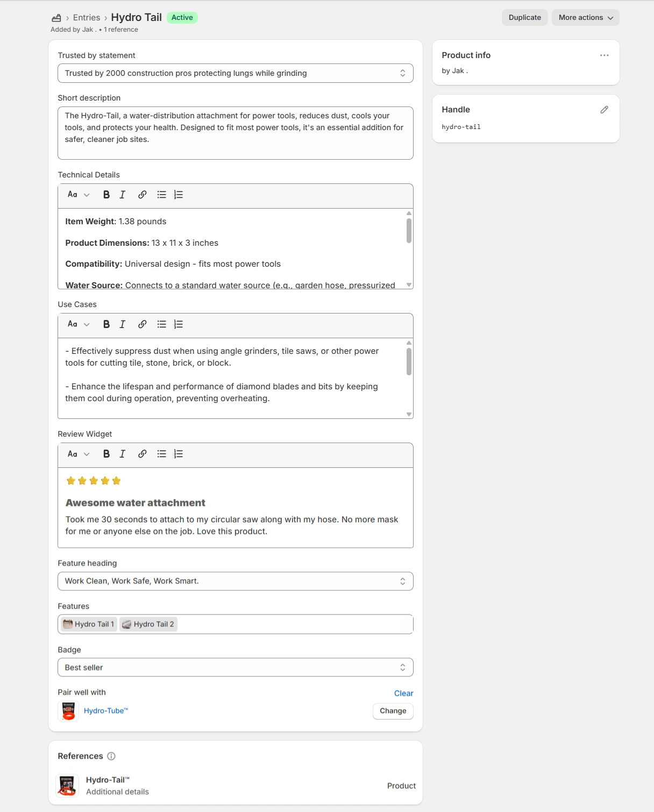
Task: Edit the handle with pencil icon
Action: [x=604, y=110]
